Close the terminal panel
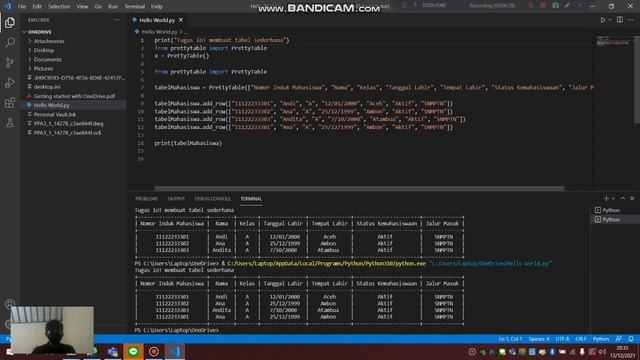The height and width of the screenshot is (360, 640). (x=632, y=198)
